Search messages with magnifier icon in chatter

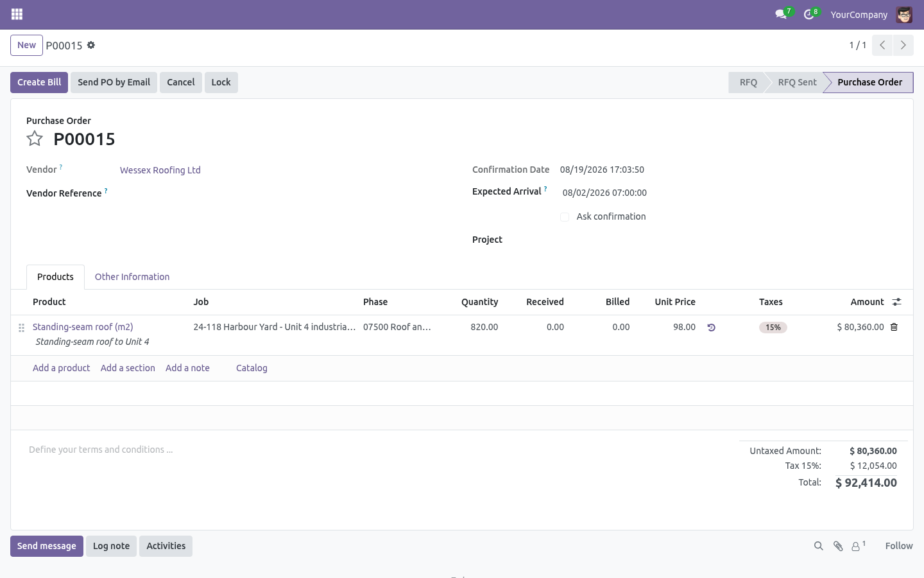pos(818,546)
